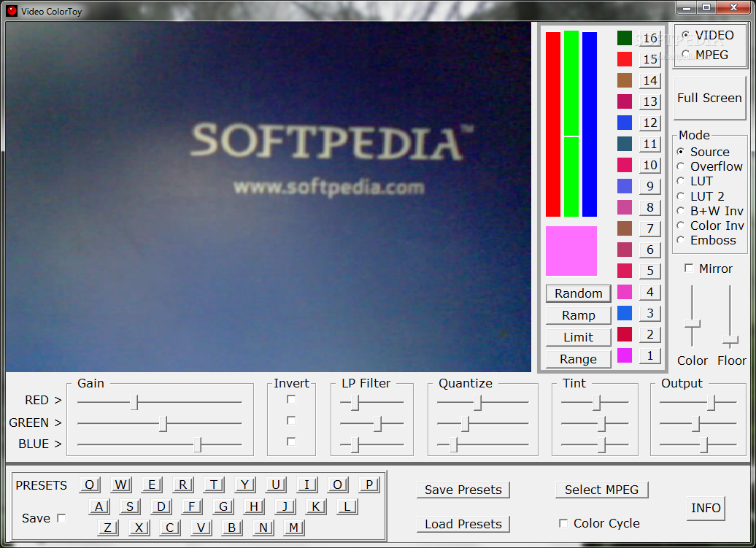This screenshot has width=756, height=548.
Task: Click palette number 10 button
Action: point(650,165)
